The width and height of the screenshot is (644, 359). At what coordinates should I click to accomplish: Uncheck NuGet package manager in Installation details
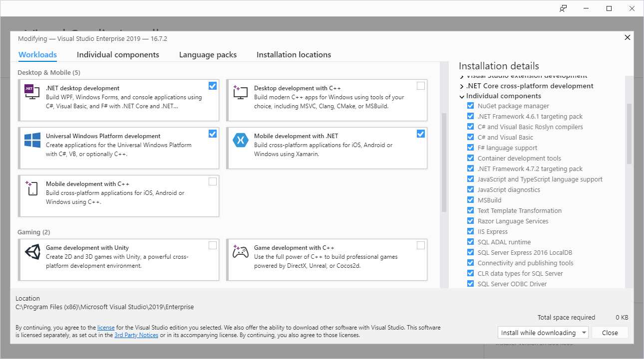[470, 106]
